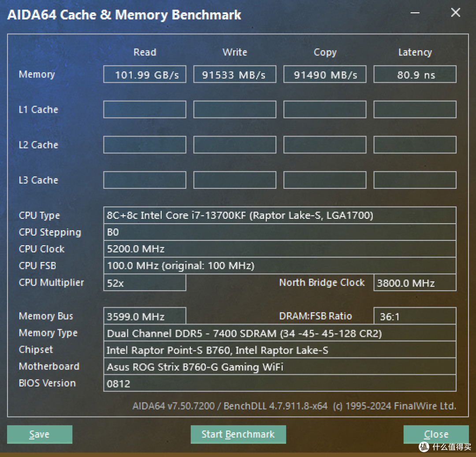Click the L2 Cache row label
Viewport: 476px width, 457px height.
[x=38, y=145]
